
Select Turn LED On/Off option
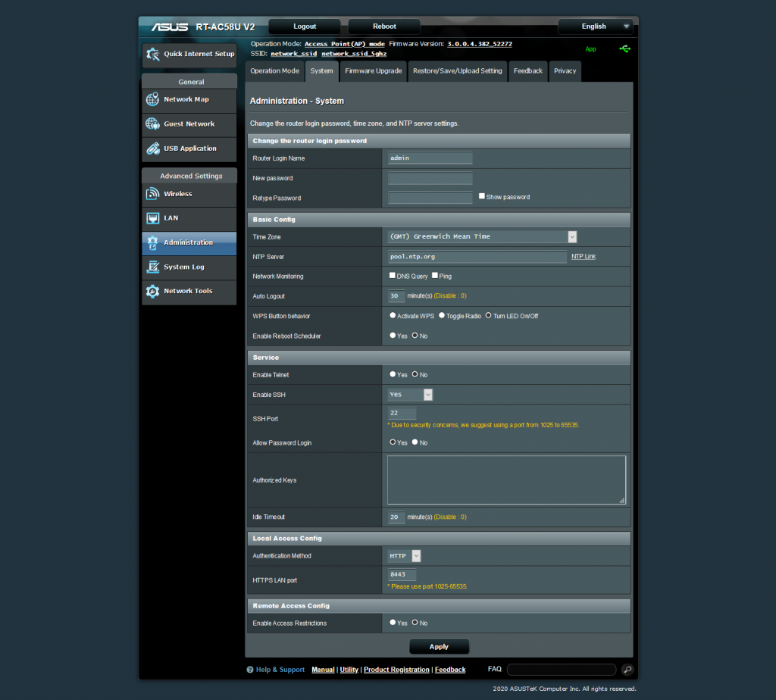(x=489, y=316)
